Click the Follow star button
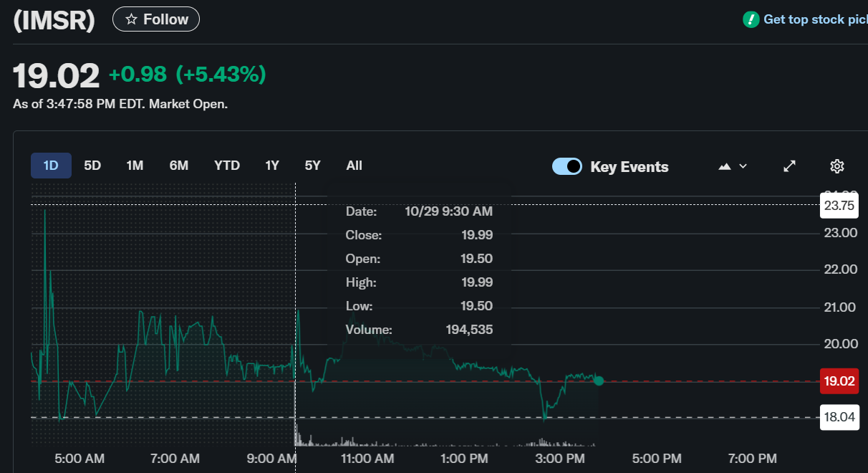868x473 pixels. [x=156, y=19]
